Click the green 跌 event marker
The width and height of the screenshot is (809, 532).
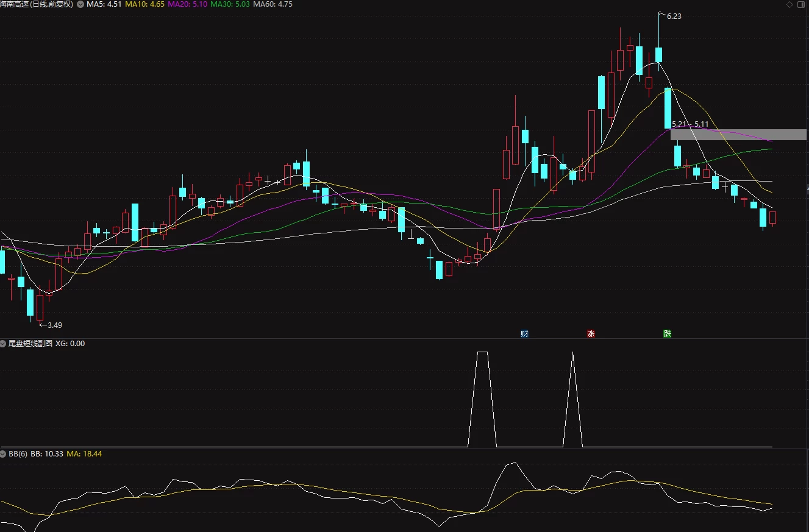pos(668,333)
